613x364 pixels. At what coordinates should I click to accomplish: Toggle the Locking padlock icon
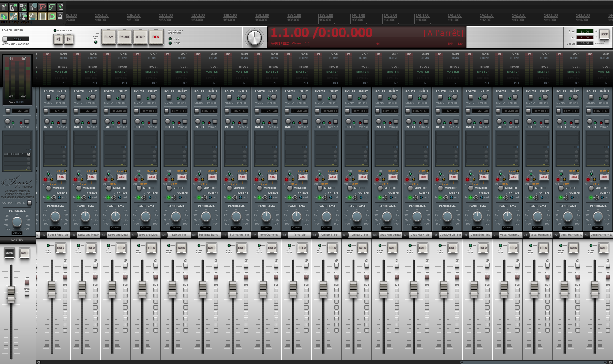[x=60, y=16]
